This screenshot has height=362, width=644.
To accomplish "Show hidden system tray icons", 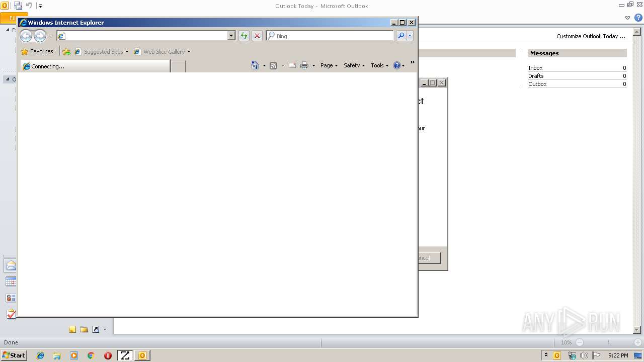I will pyautogui.click(x=546, y=355).
